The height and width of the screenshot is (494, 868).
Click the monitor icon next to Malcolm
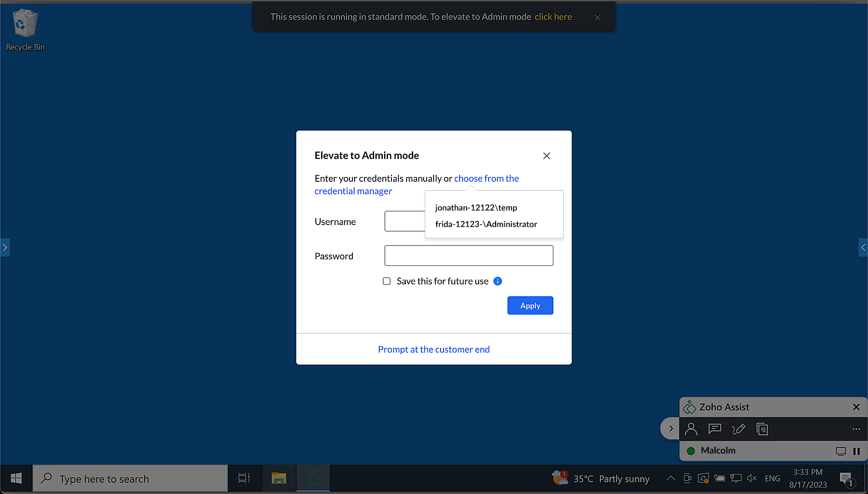coord(841,451)
